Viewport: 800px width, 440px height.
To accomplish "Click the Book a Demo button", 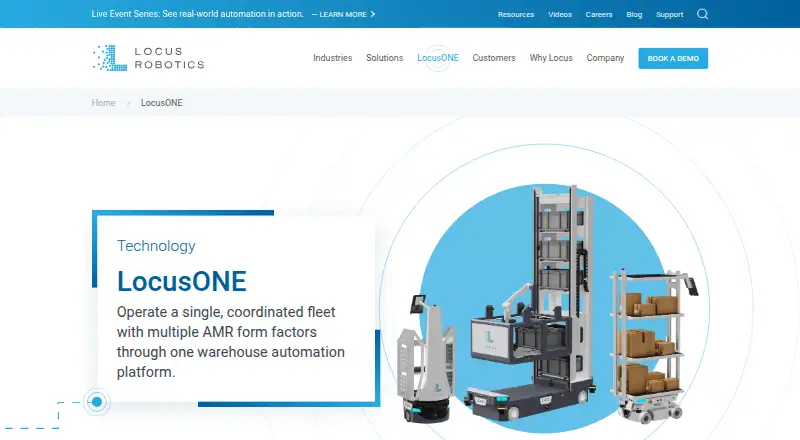I will tap(673, 58).
